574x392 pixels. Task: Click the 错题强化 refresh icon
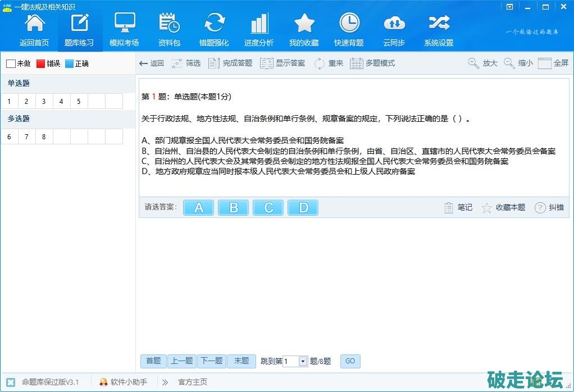(214, 24)
